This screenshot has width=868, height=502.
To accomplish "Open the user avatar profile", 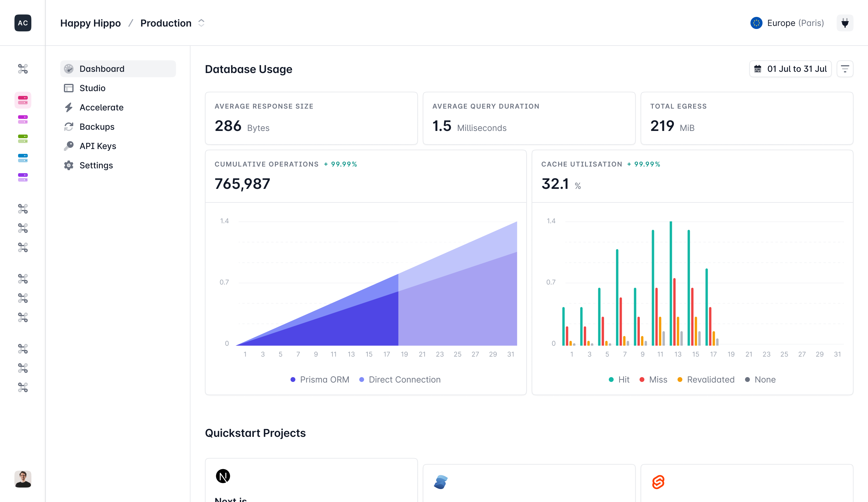I will pos(23,479).
